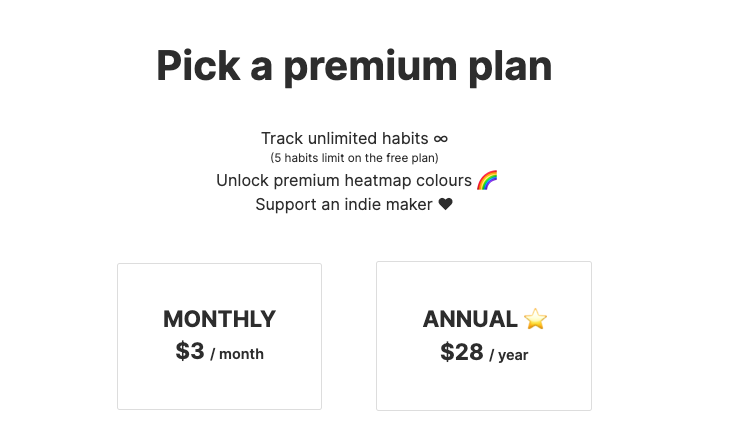Image resolution: width=752 pixels, height=424 pixels.
Task: Click the "Pick a premium plan" heading
Action: coord(354,66)
